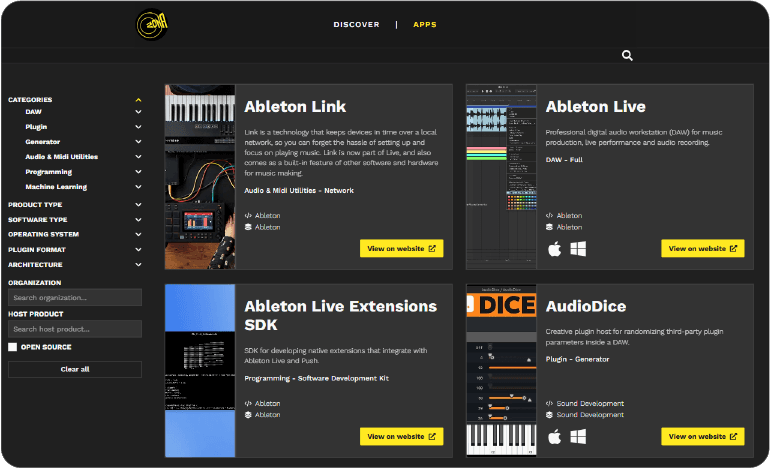Expand the Audio & Midi Utilities category
Viewport: 770px width, 468px height.
138,157
